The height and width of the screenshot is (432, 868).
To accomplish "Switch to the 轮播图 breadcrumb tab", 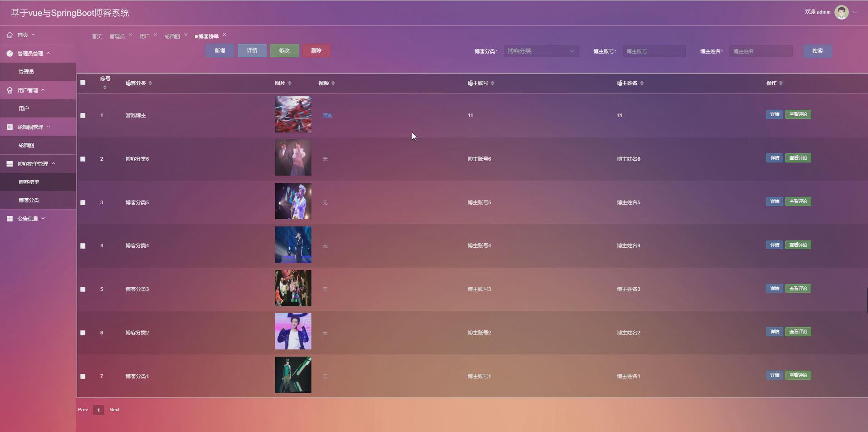I will tap(172, 36).
